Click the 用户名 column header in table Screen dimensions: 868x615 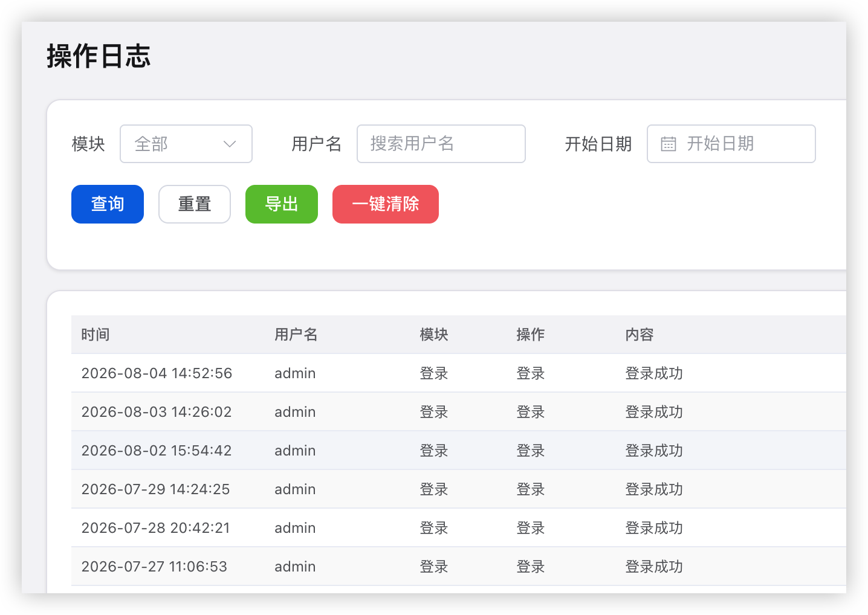(296, 335)
